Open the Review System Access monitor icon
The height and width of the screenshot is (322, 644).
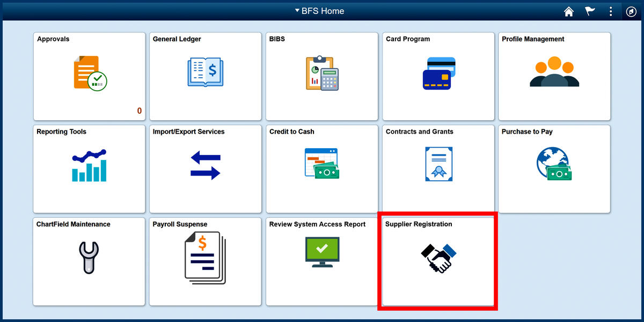tap(322, 252)
